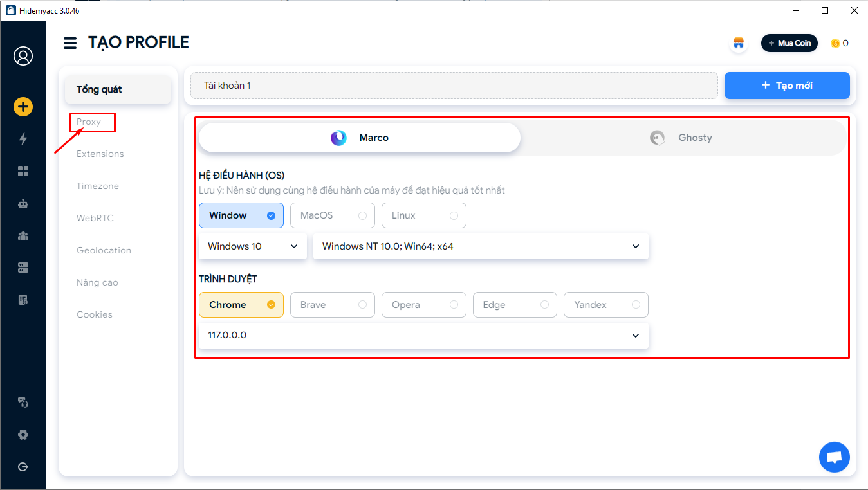Select the MacOS operating system option
Viewport: 868px width, 490px height.
[x=333, y=215]
